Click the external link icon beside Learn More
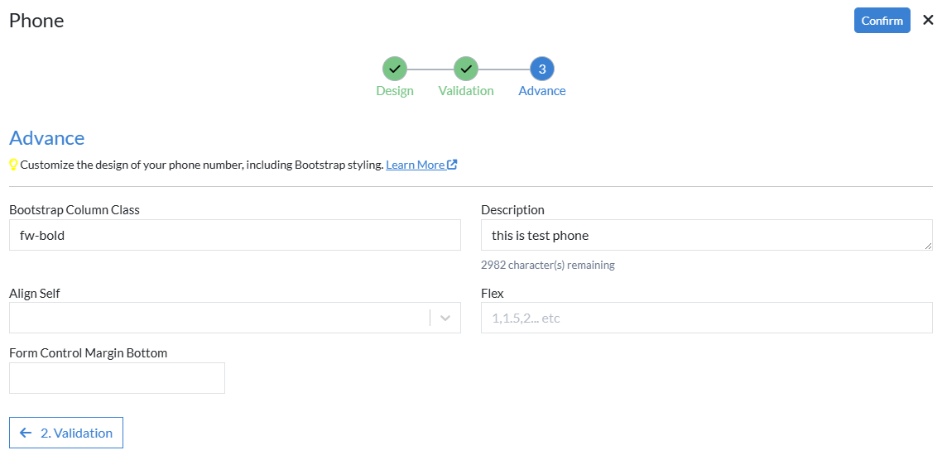Viewport: 942px width, 455px height. [x=452, y=165]
